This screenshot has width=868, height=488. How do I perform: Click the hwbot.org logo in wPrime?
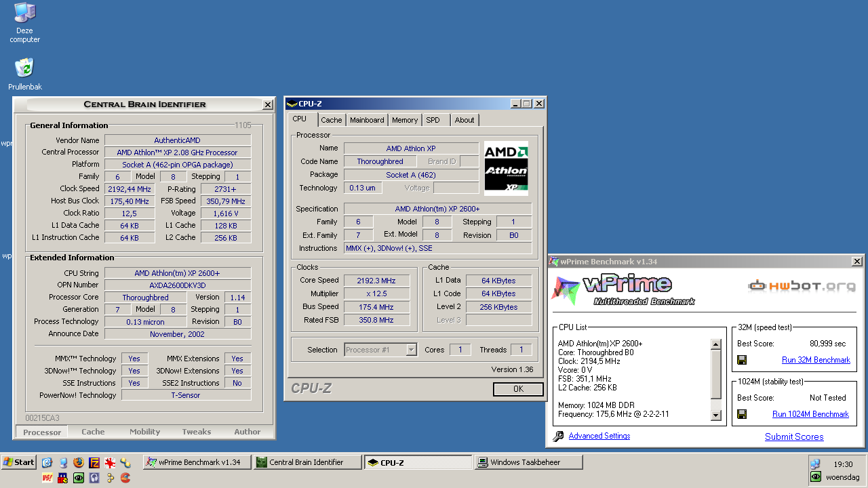801,286
